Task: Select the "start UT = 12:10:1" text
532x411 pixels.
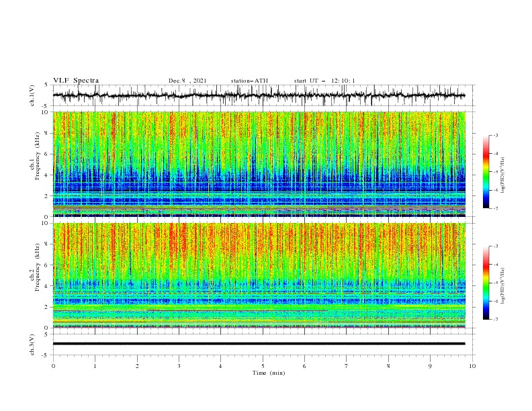Action: (x=324, y=81)
